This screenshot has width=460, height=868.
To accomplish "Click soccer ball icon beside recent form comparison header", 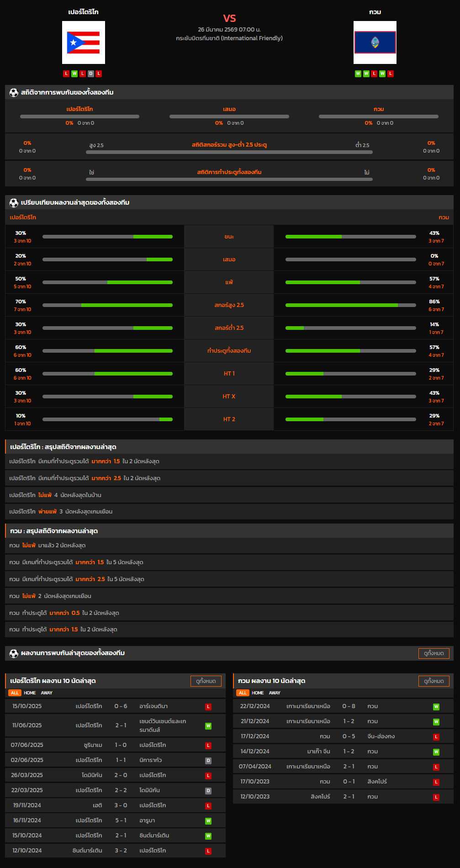I will 14,203.
